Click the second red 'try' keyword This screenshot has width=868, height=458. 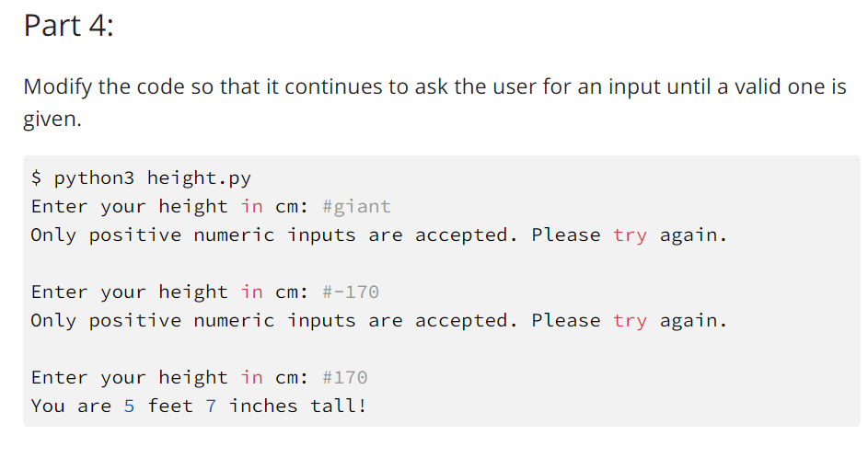(630, 322)
